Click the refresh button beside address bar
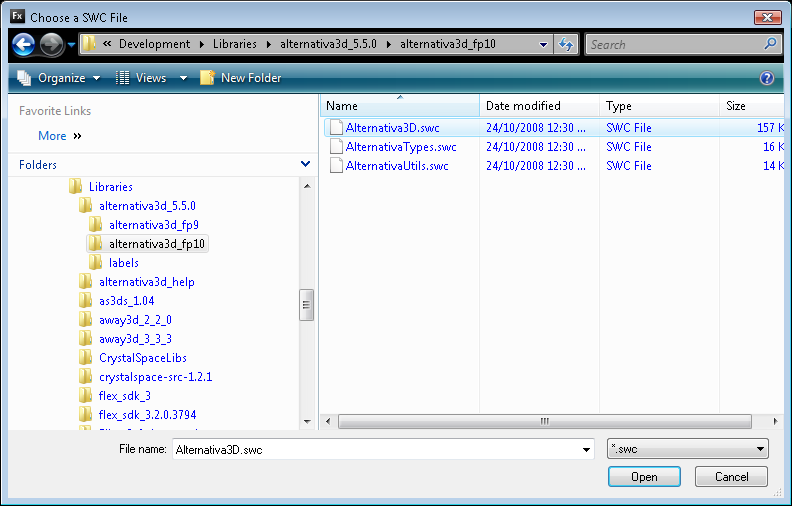This screenshot has width=792, height=506. click(x=566, y=44)
